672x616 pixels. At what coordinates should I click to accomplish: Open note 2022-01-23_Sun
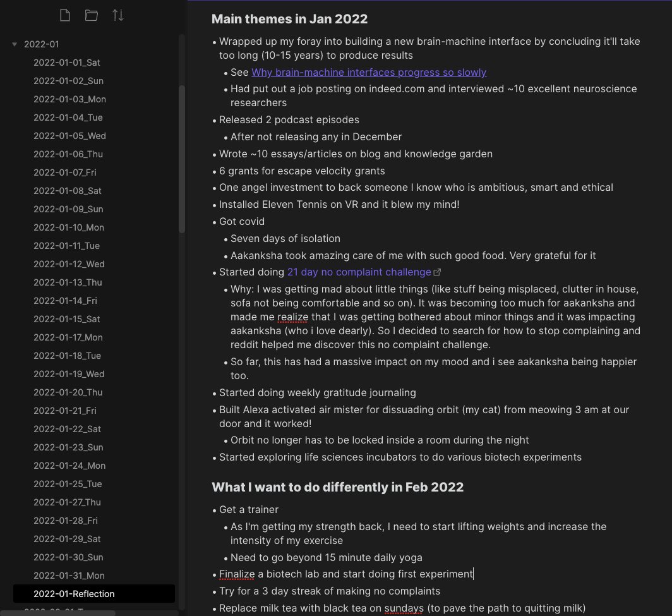[x=69, y=447]
